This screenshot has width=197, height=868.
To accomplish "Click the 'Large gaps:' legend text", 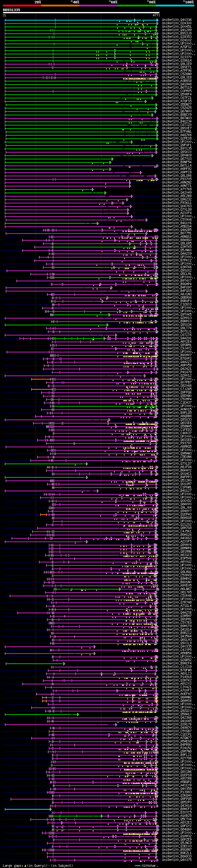I will tap(13, 866).
